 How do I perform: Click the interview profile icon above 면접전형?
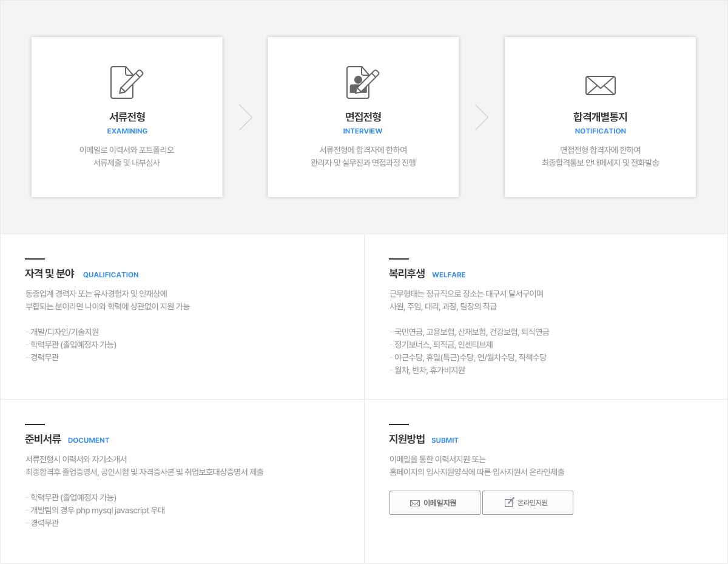click(363, 82)
